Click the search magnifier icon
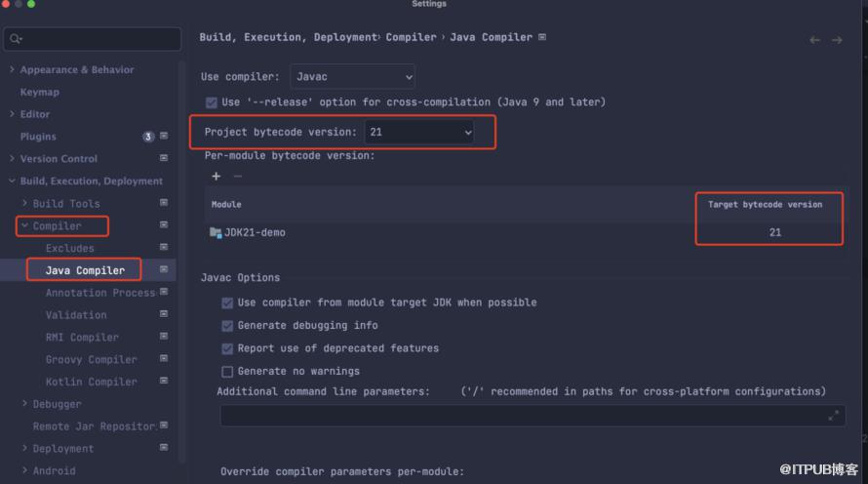Image resolution: width=868 pixels, height=484 pixels. pos(16,39)
